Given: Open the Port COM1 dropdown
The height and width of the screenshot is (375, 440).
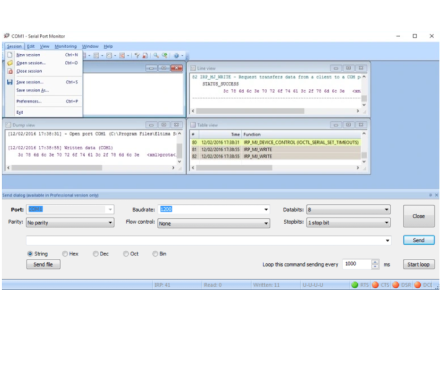Looking at the screenshot, I should coord(110,209).
